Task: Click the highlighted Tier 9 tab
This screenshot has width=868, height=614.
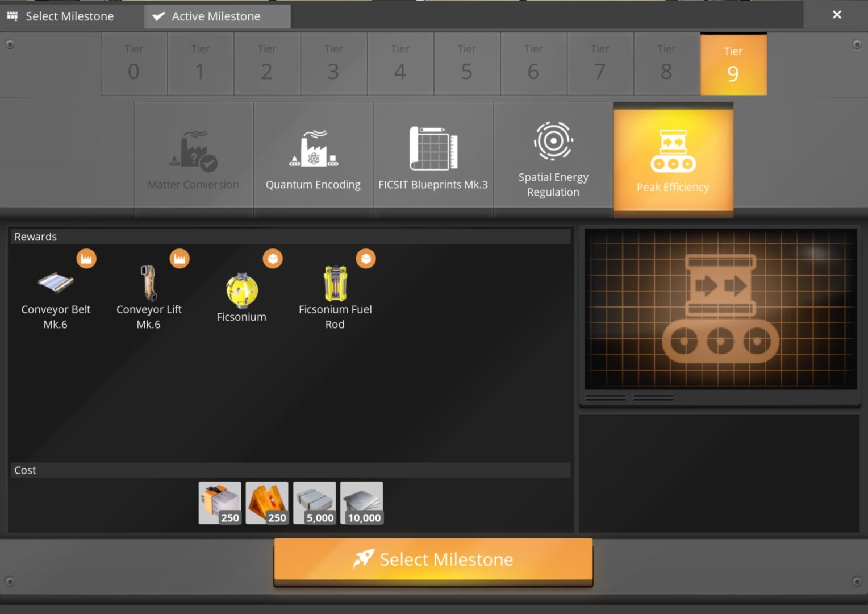Action: coord(733,64)
